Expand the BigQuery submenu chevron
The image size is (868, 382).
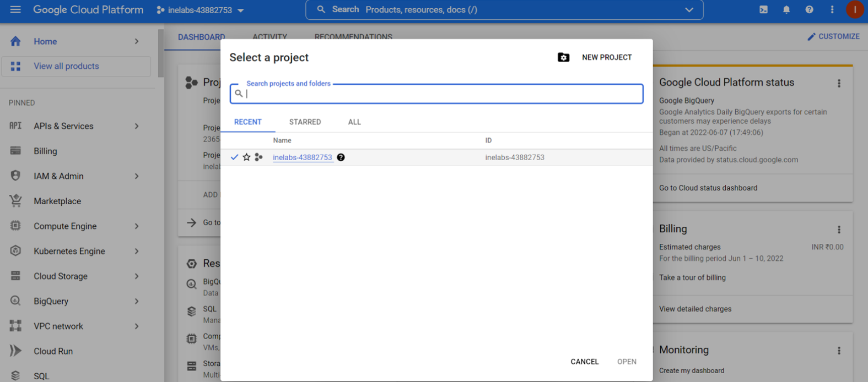click(x=137, y=301)
